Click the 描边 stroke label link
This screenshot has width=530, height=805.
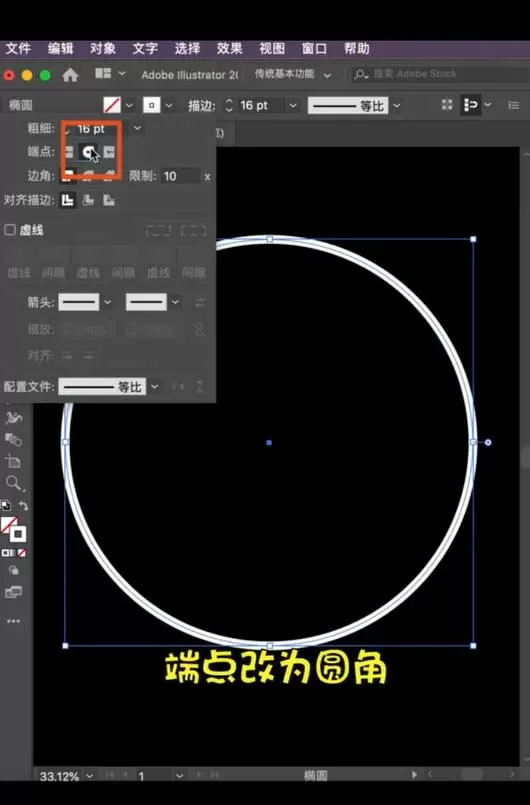(x=201, y=106)
